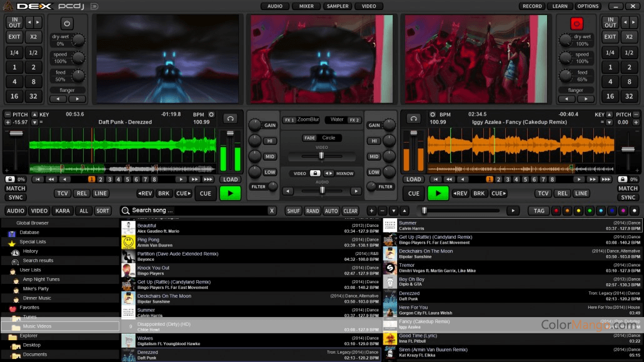This screenshot has width=644, height=362.
Task: Toggle the video crossfader lock icon
Action: point(316,173)
